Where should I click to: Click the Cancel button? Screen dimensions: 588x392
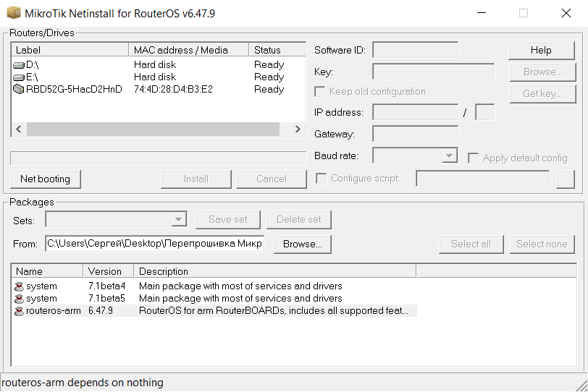click(272, 179)
